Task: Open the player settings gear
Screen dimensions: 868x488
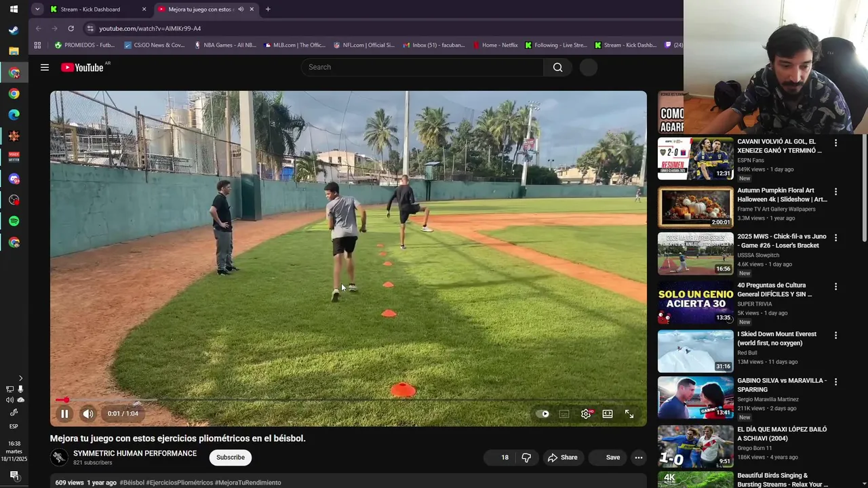Action: point(586,413)
